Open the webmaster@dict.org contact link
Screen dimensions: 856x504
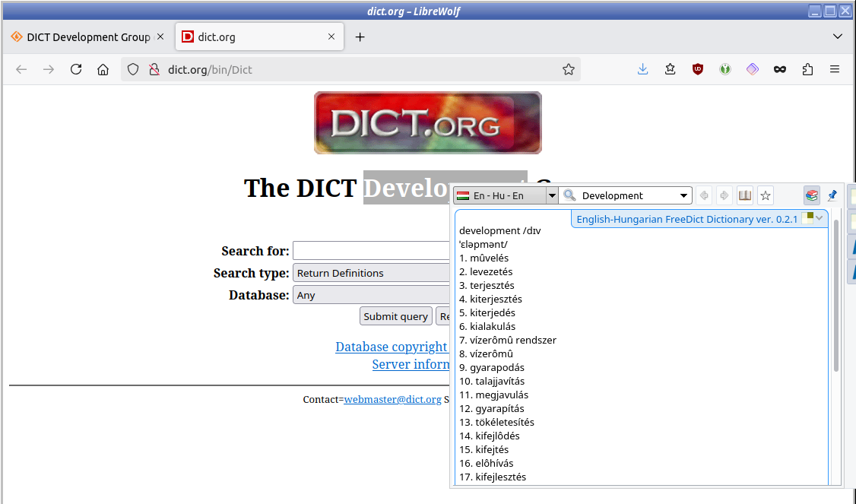tap(392, 399)
